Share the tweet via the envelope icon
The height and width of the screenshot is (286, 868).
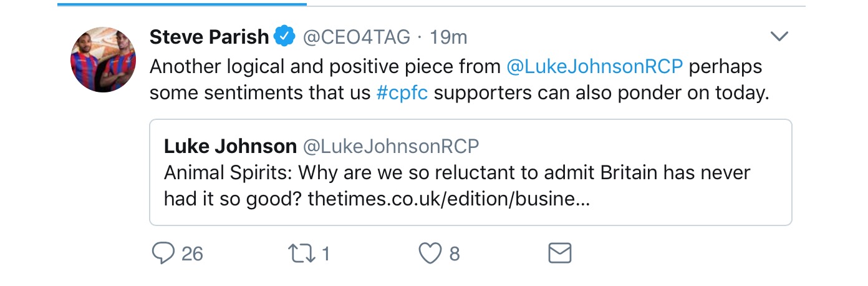[x=559, y=253]
